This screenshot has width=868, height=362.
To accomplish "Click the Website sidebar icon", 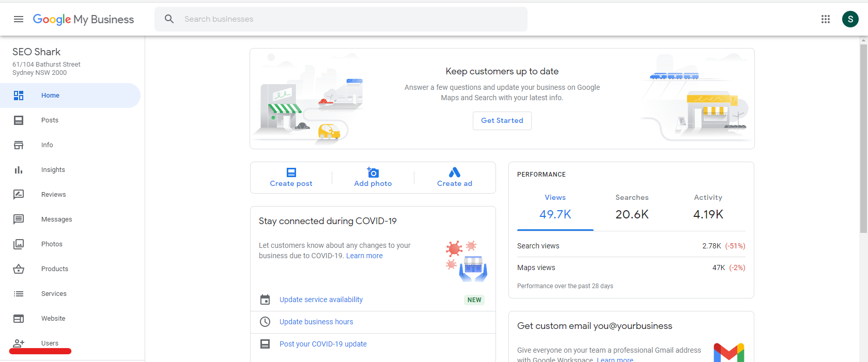I will click(19, 319).
